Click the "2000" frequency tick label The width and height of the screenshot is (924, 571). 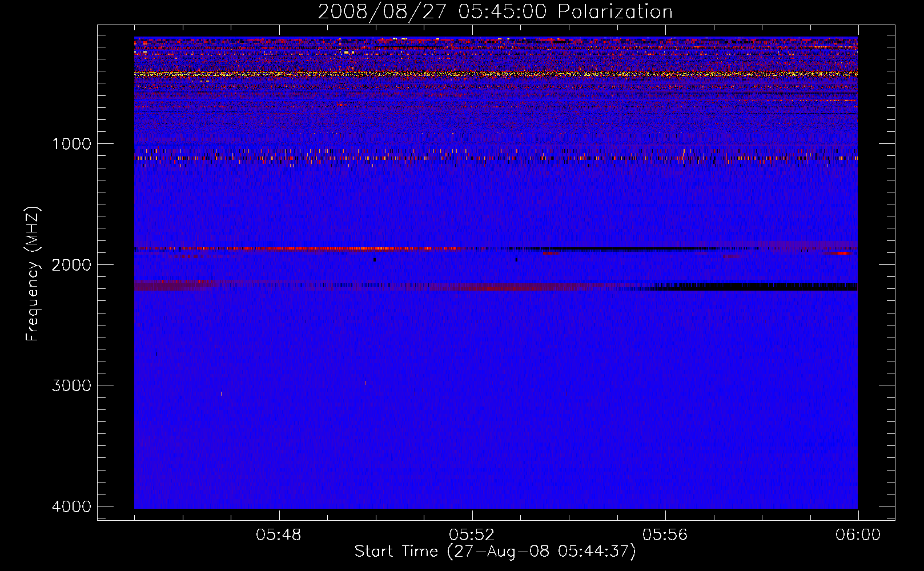[x=72, y=264]
